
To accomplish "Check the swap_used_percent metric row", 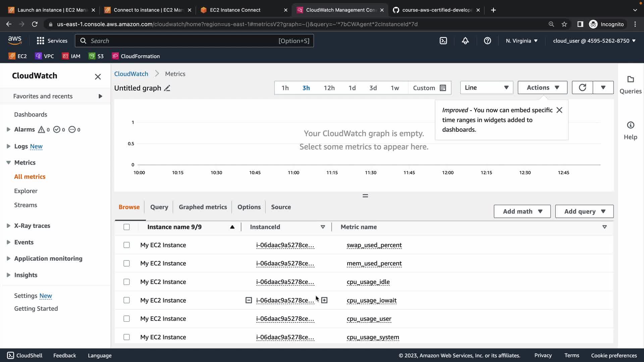I will click(126, 245).
